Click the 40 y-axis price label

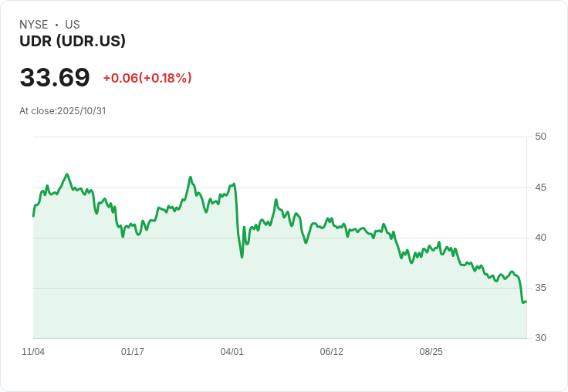coord(541,238)
